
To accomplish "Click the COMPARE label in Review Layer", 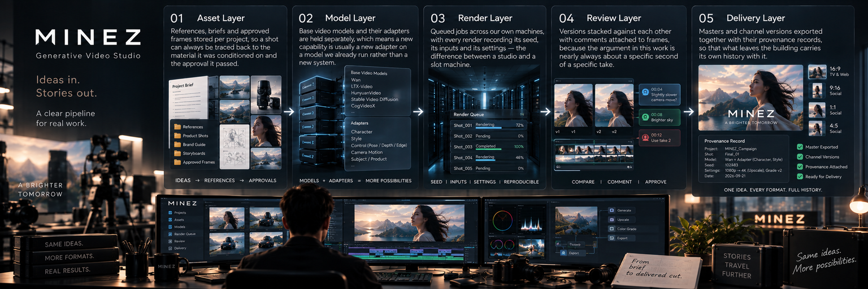I will coord(583,182).
